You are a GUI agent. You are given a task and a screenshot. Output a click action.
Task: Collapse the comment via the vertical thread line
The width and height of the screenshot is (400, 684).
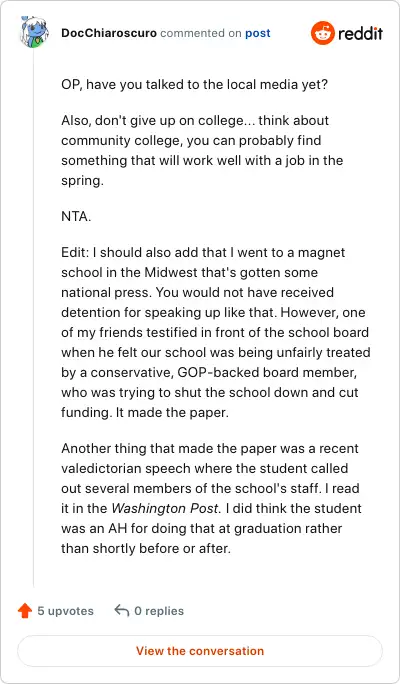[34, 318]
